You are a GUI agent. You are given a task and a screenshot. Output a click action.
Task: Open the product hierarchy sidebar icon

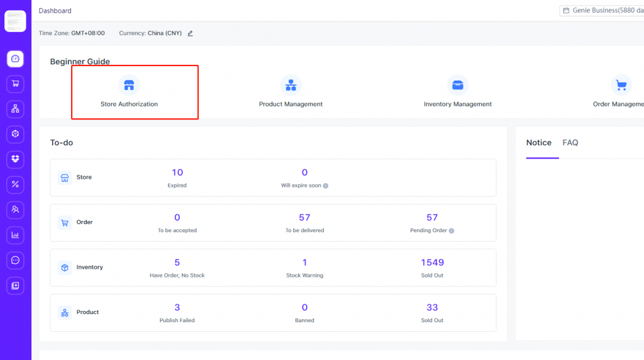click(x=15, y=109)
